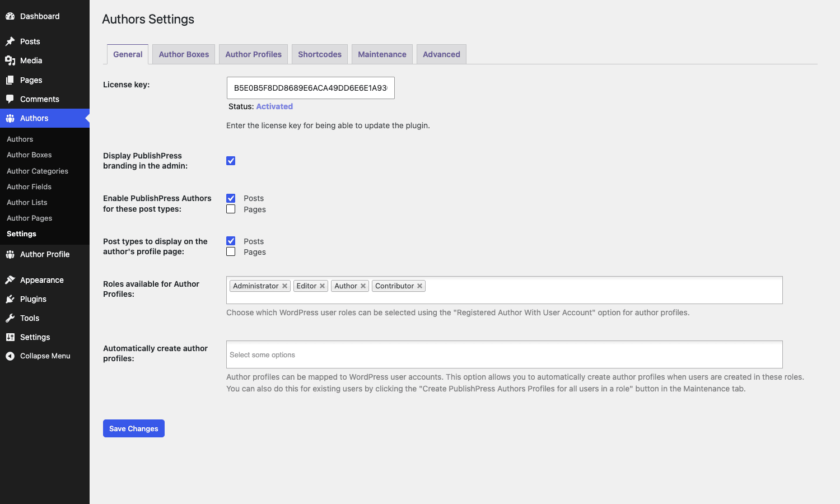Check Pages under Enable PublishPress Authors
The width and height of the screenshot is (840, 504).
[231, 209]
